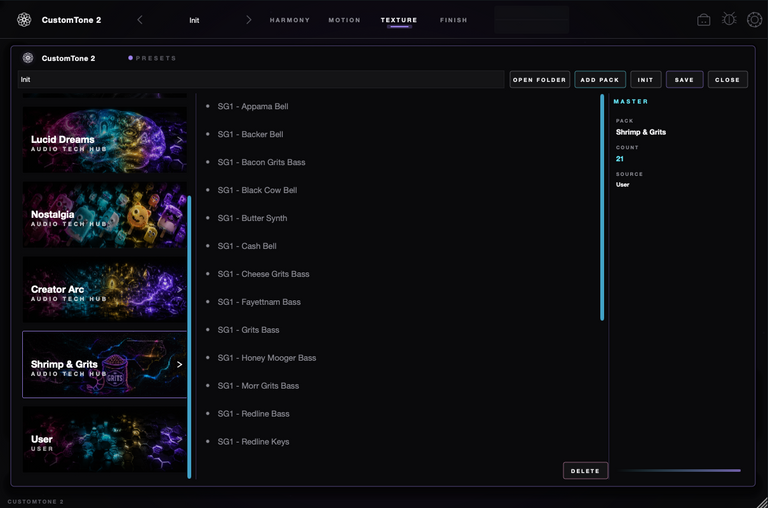Click the SAVE button
Screen dimensions: 768x508
tap(684, 79)
